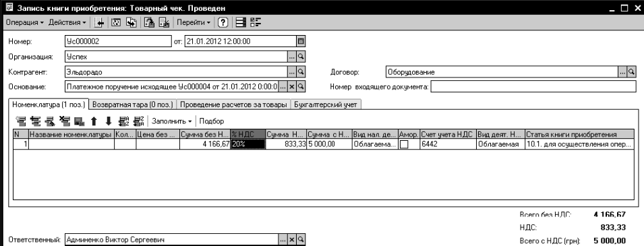Toggle the Амор. checkbox in row 1
The height and width of the screenshot is (246, 644).
point(404,144)
